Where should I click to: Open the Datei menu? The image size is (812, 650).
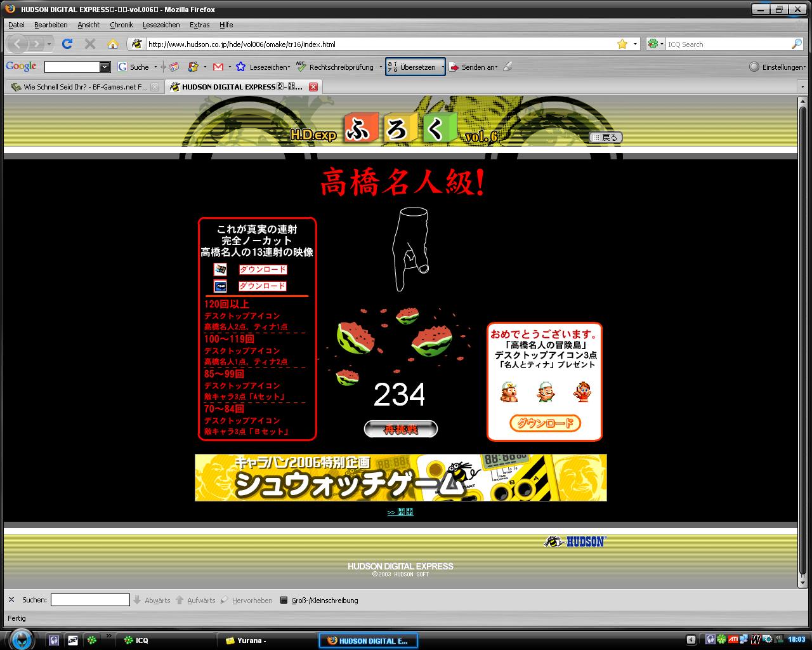pyautogui.click(x=16, y=25)
